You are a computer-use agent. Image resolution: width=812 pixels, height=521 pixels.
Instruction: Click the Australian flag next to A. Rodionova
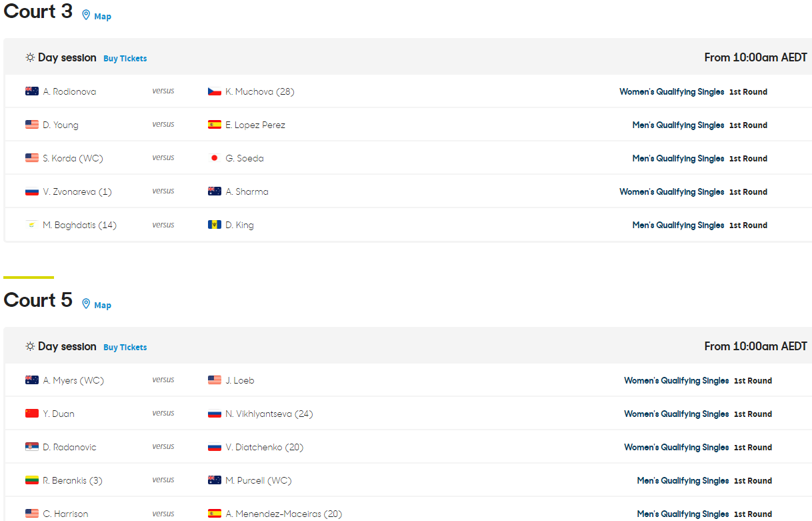click(32, 91)
